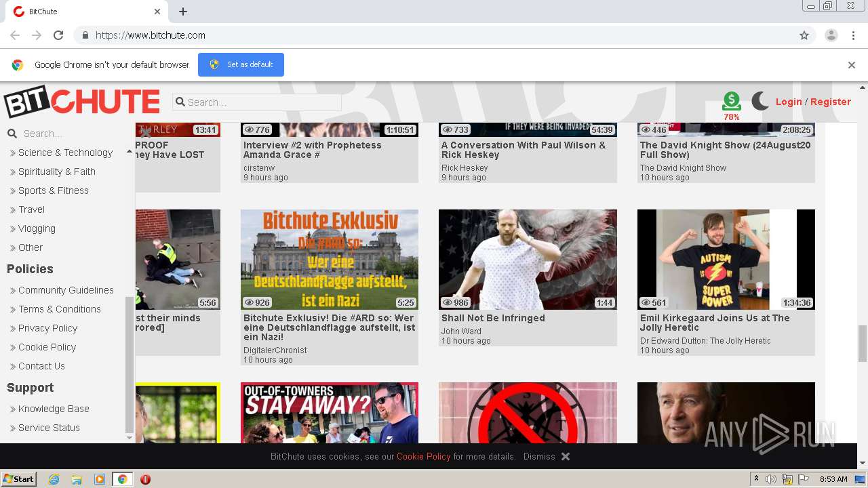Click the sidebar search magnifier icon

(x=12, y=134)
